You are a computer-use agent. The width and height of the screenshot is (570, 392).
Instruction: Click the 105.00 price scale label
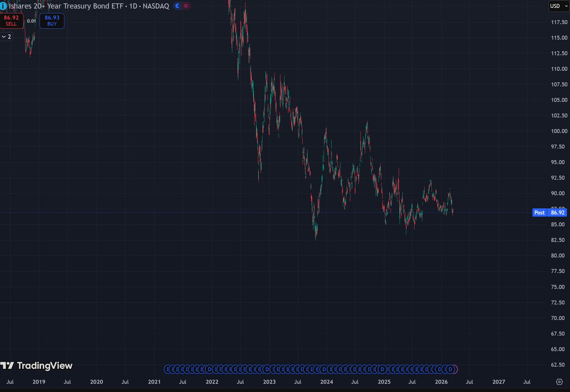pos(559,100)
